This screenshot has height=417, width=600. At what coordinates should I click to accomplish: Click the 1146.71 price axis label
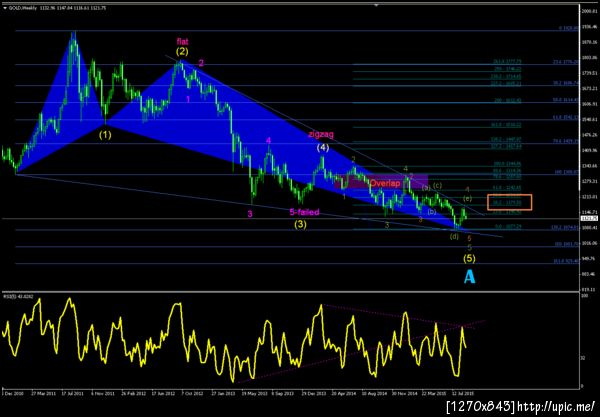589,212
